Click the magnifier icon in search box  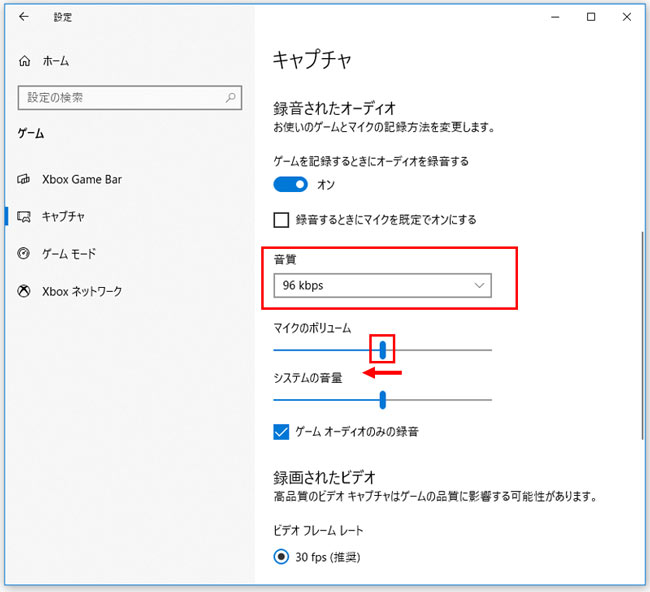click(x=230, y=97)
